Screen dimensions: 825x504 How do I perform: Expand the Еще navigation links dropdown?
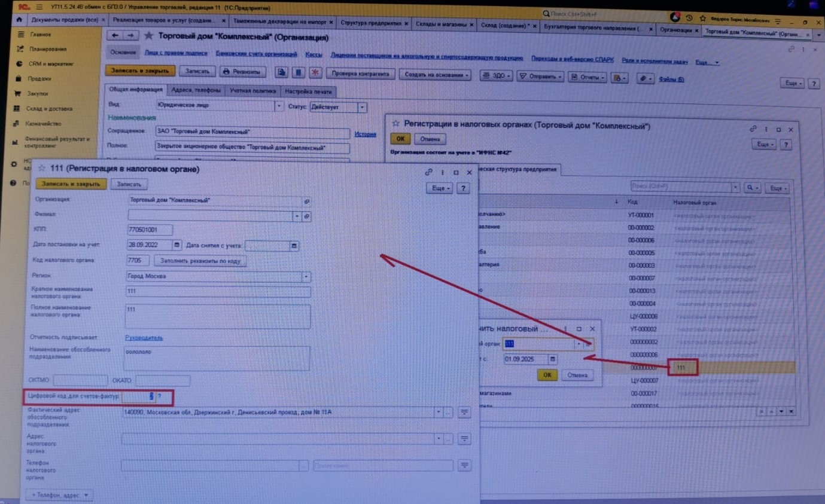pos(707,62)
